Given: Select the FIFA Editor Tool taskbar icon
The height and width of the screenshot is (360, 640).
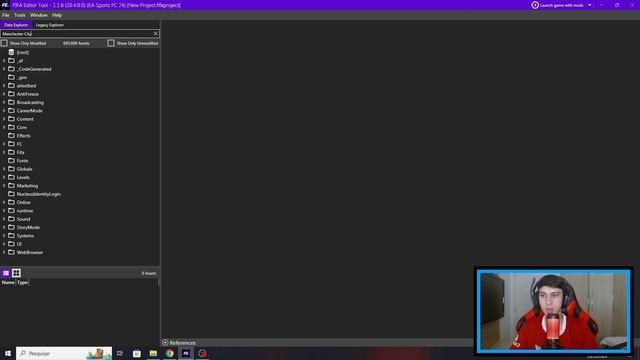Looking at the screenshot, I should tap(186, 353).
